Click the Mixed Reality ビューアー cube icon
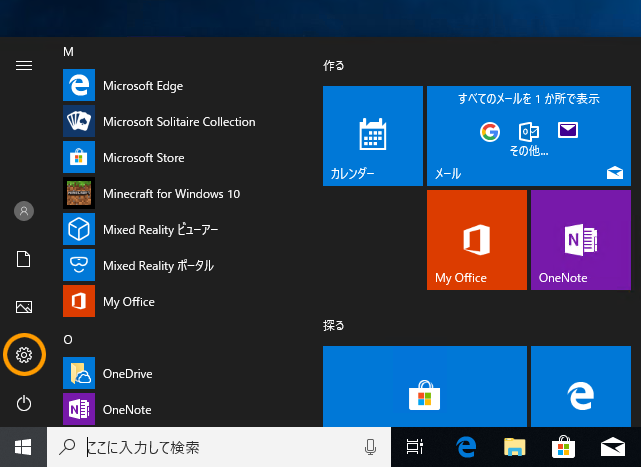This screenshot has width=641, height=467. tap(79, 229)
